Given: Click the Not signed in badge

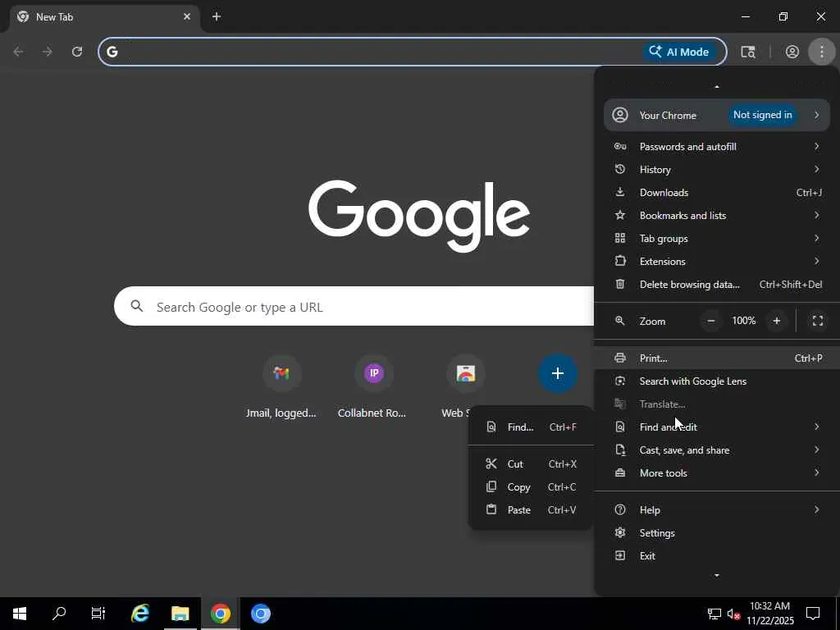Looking at the screenshot, I should click(x=762, y=115).
